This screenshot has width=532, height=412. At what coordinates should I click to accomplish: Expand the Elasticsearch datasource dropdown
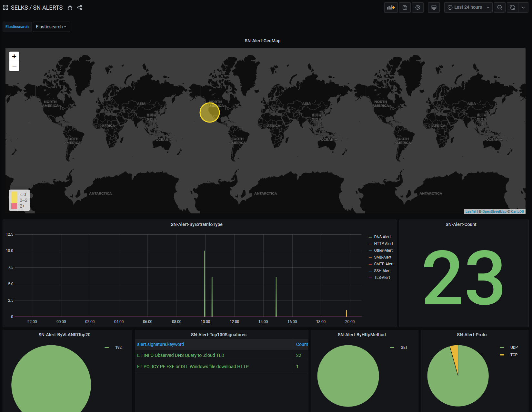[x=51, y=27]
